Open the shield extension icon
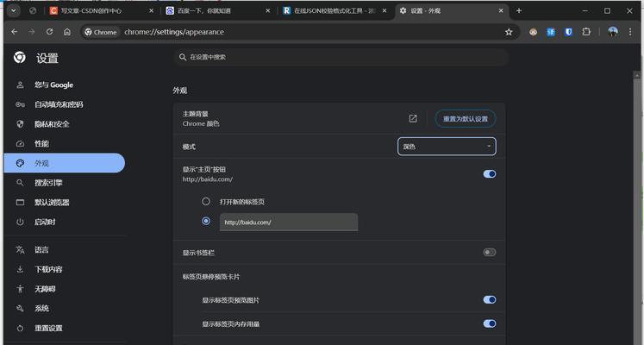This screenshot has height=345, width=644. click(x=568, y=32)
